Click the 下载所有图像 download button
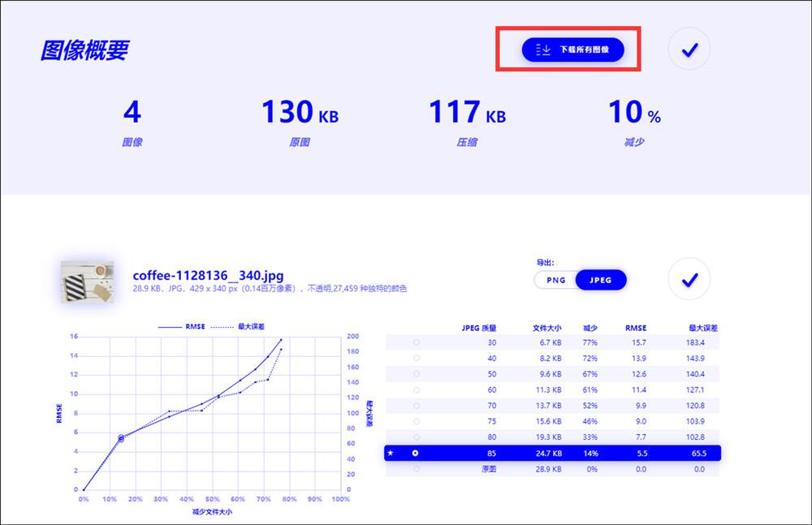The image size is (812, 525). coord(572,49)
